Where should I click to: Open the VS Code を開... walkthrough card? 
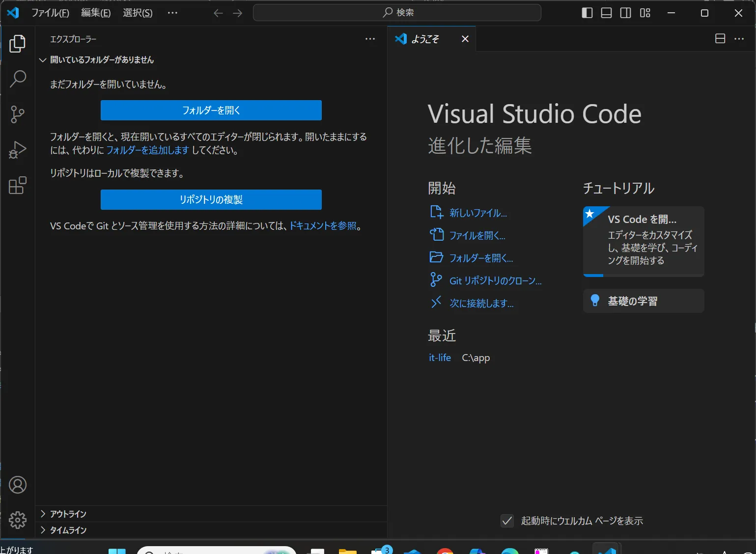644,242
